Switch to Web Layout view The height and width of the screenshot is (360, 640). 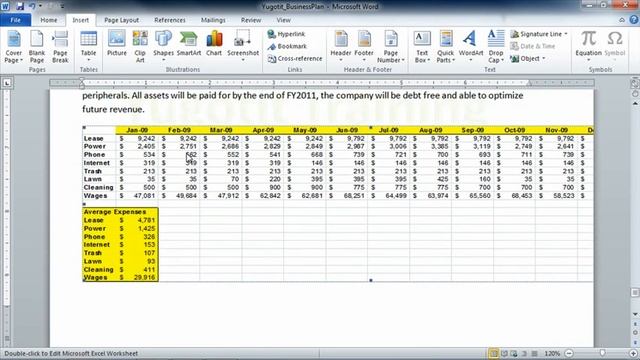(514, 353)
